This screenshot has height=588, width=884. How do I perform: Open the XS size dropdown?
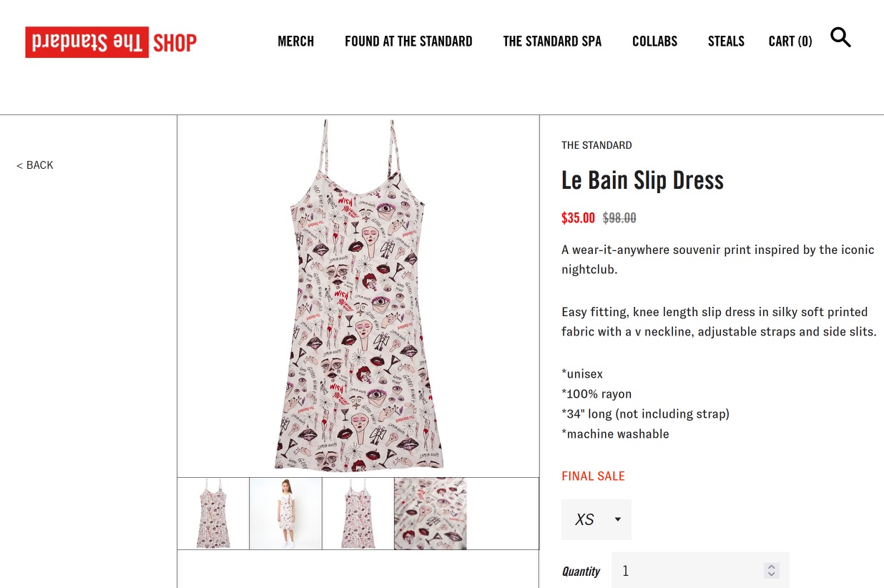click(x=596, y=519)
